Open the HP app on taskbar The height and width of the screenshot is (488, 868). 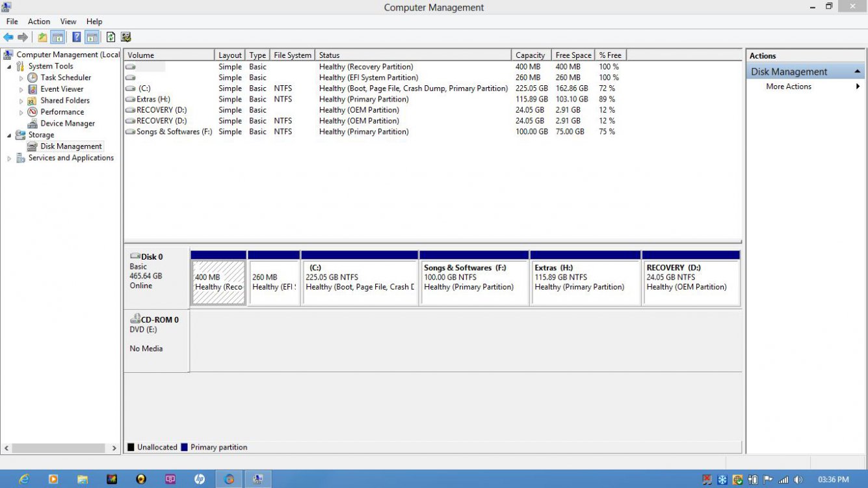[x=200, y=480]
